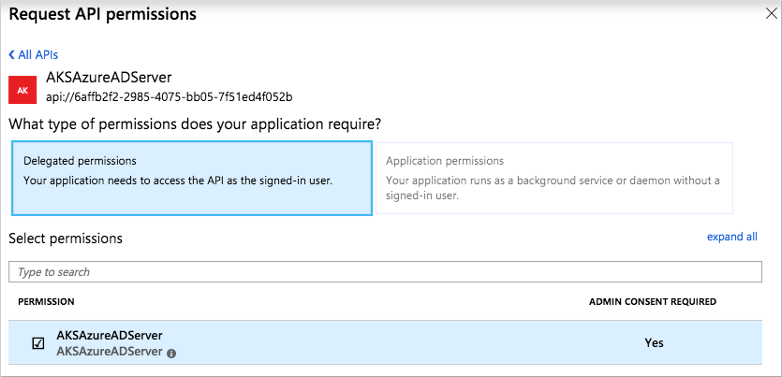Image resolution: width=782 pixels, height=377 pixels.
Task: Click the AKSAzureADServer application title
Action: [109, 77]
